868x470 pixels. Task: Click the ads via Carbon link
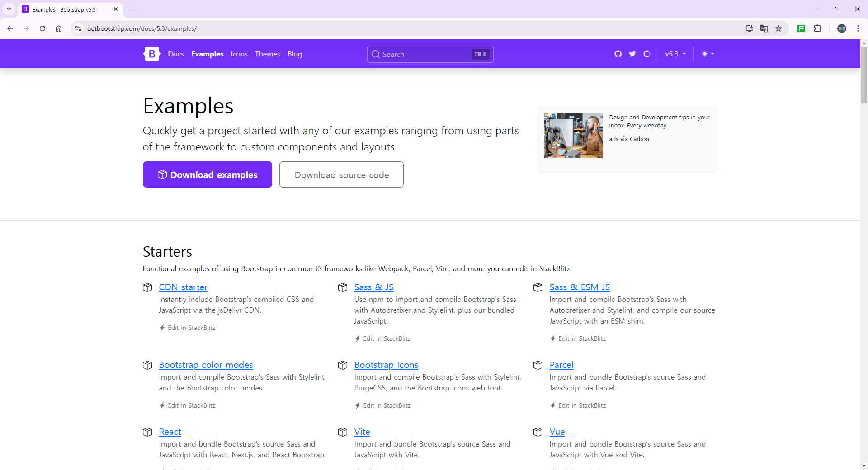click(629, 139)
